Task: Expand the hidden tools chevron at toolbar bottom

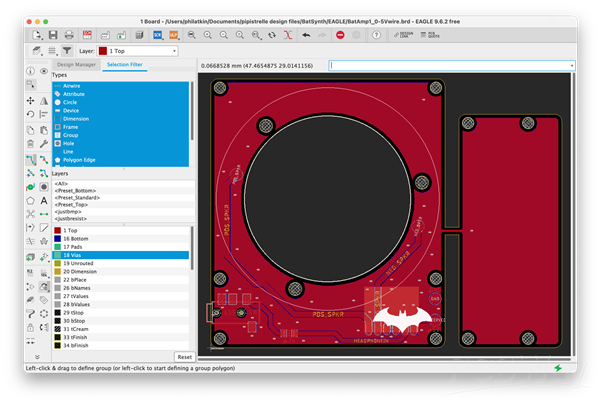Action: tap(37, 357)
